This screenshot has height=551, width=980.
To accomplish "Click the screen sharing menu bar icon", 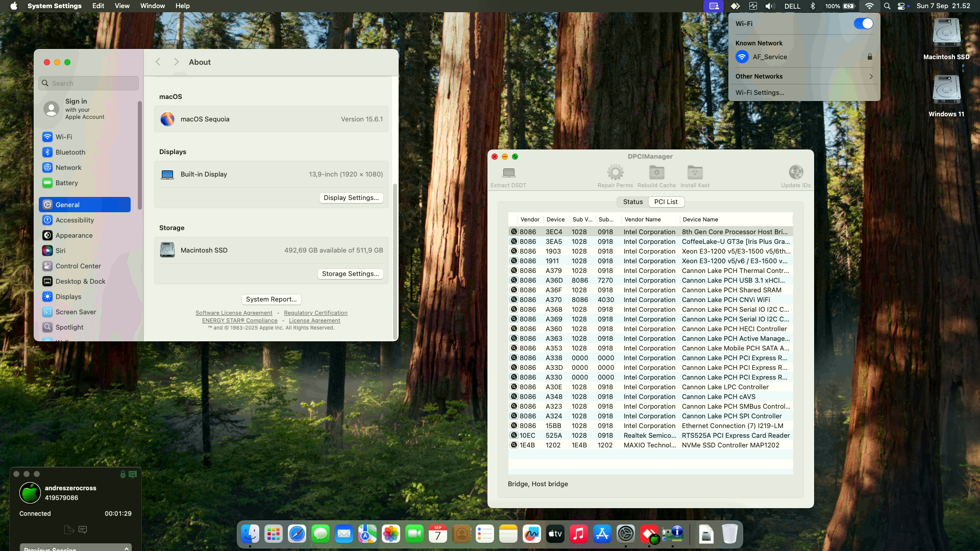I will [x=714, y=6].
